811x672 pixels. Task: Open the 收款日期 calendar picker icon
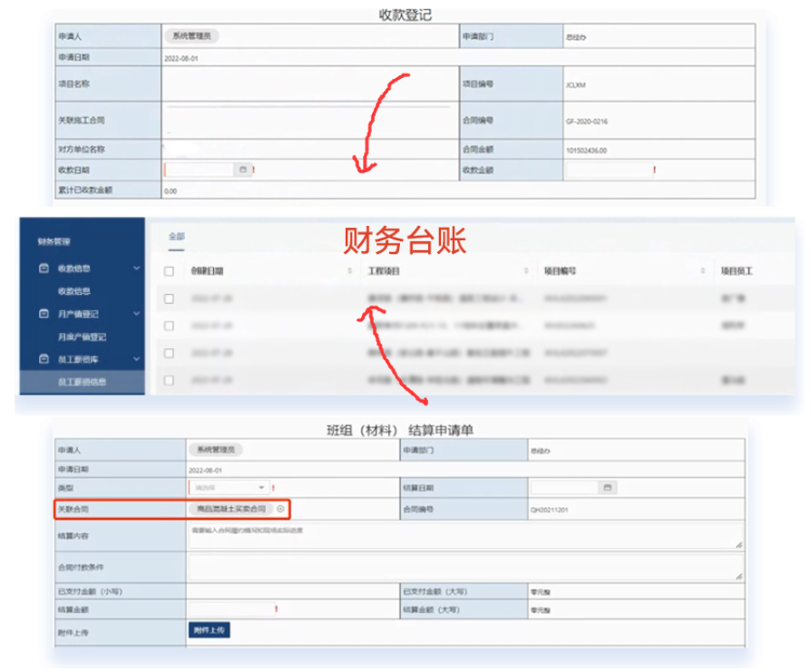(242, 170)
